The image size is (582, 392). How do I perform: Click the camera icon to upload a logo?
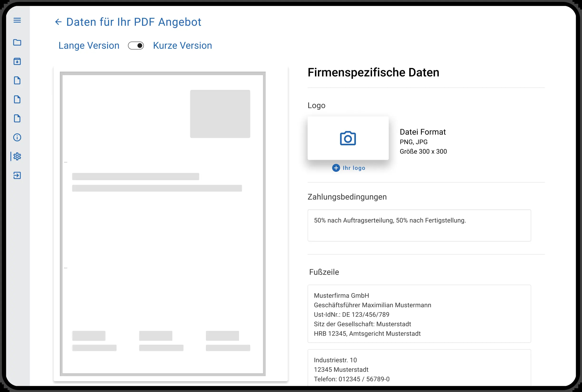pos(348,138)
